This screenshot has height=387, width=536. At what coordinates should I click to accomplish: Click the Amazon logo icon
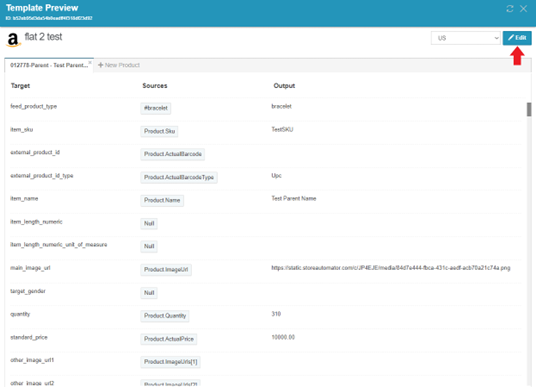point(13,40)
